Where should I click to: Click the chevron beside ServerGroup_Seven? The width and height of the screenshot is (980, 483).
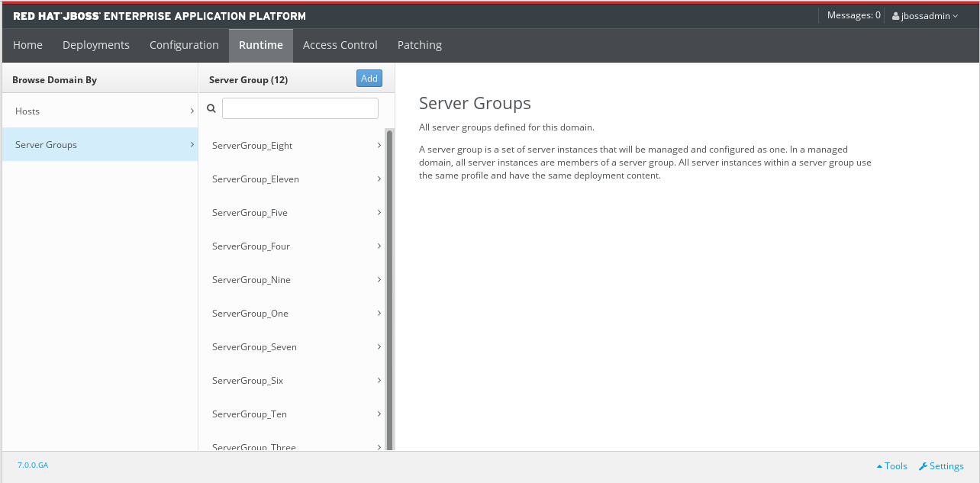(x=379, y=347)
